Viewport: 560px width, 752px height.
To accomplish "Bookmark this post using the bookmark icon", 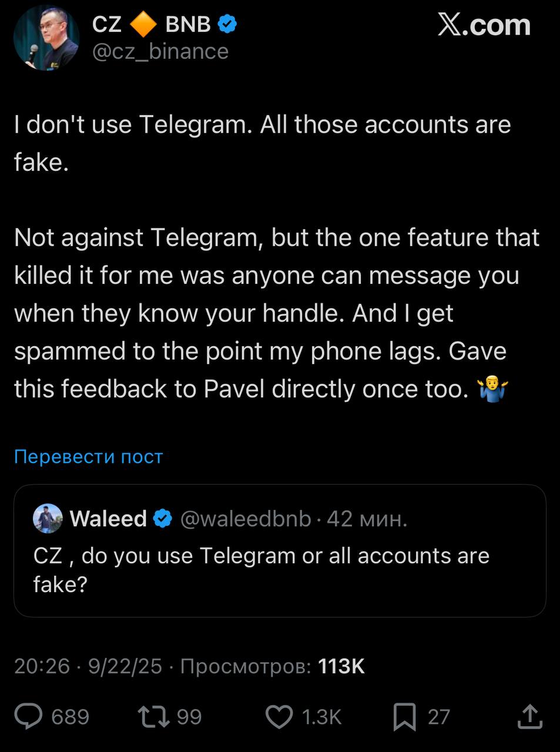I will 404,717.
